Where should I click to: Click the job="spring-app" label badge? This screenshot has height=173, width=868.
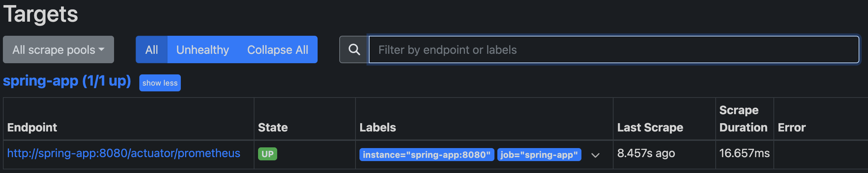click(x=539, y=155)
